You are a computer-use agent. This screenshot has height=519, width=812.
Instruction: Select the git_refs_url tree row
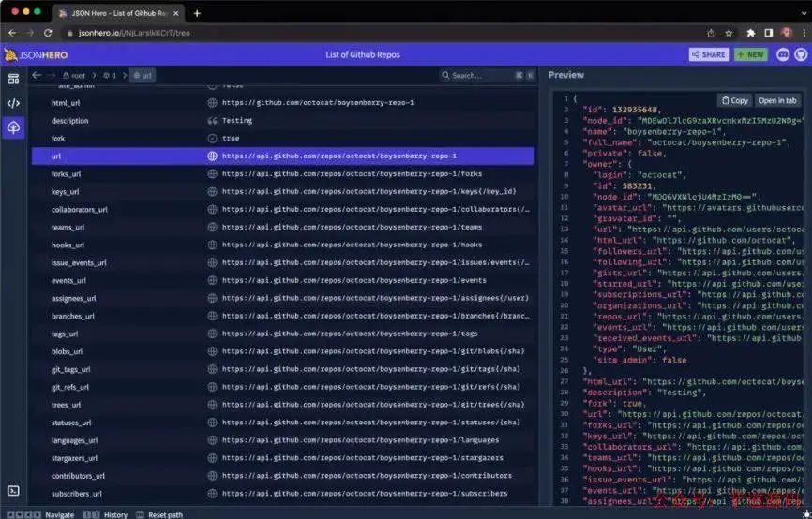click(x=283, y=387)
